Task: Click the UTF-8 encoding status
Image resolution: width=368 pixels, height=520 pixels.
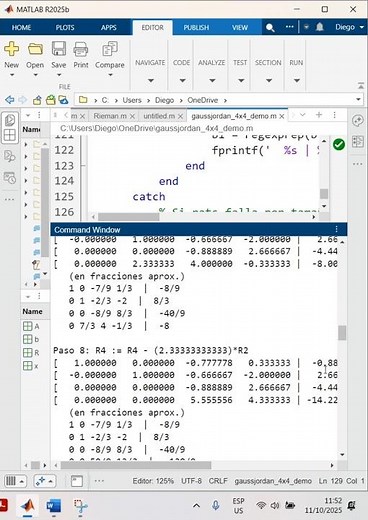Action: 191,481
